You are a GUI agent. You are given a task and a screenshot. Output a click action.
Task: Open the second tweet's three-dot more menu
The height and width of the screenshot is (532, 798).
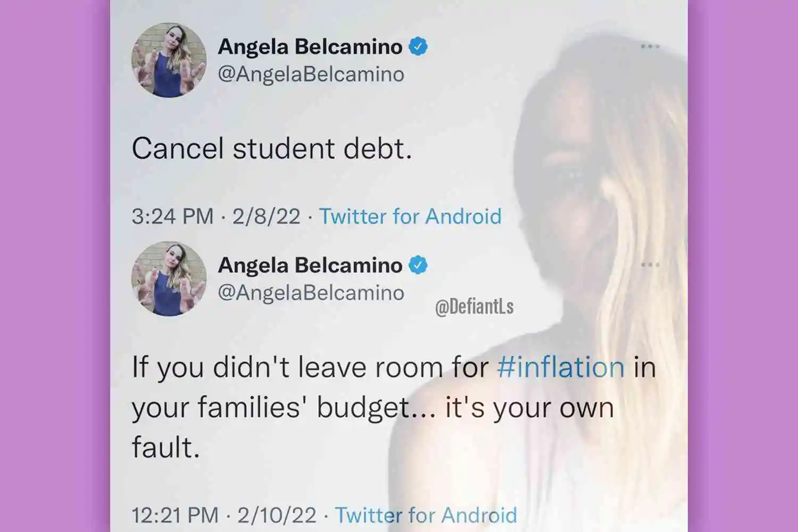click(650, 264)
